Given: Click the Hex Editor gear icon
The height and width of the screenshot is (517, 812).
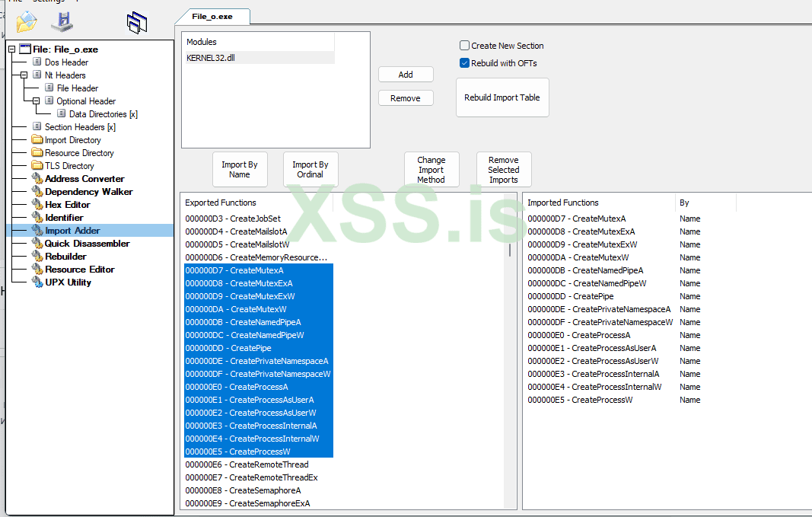Looking at the screenshot, I should (37, 204).
